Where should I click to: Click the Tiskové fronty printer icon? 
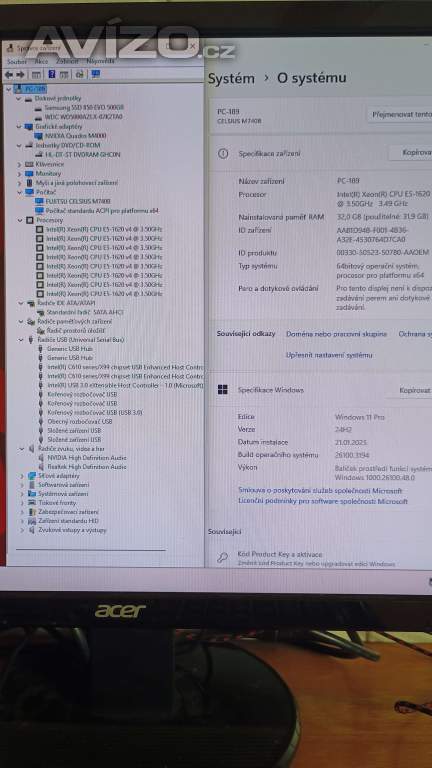click(32, 503)
